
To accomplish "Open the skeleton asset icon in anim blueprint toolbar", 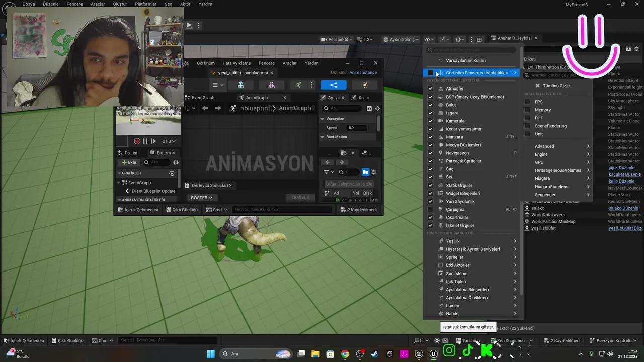I will click(x=241, y=85).
